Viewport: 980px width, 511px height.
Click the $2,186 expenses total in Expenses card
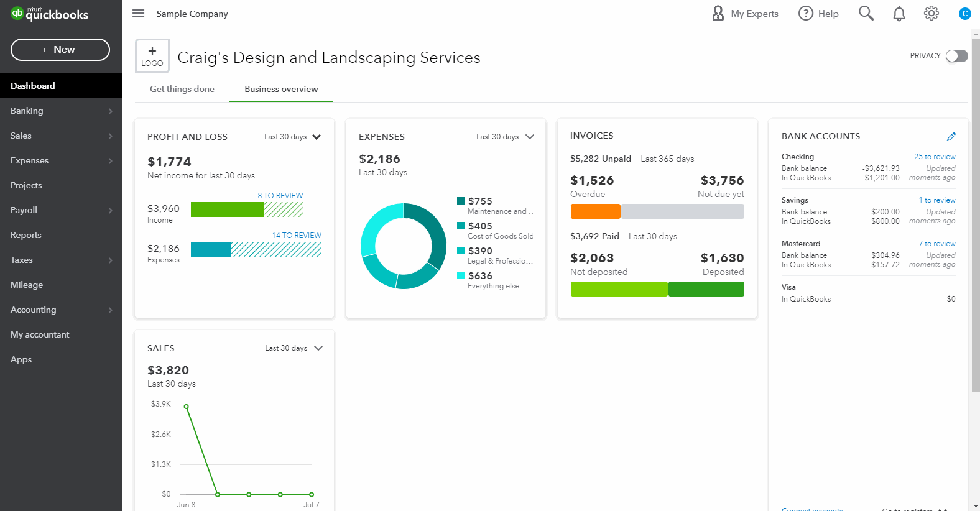379,159
